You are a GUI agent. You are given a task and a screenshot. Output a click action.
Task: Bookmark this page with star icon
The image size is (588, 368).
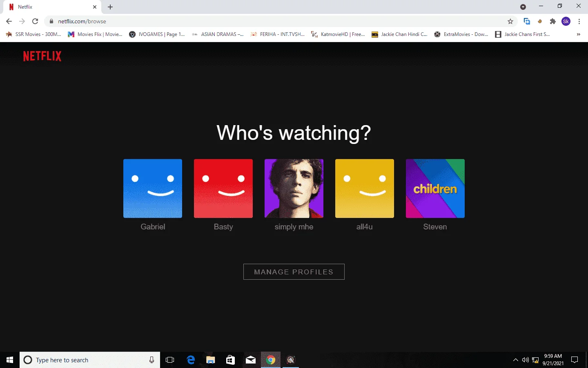[510, 21]
